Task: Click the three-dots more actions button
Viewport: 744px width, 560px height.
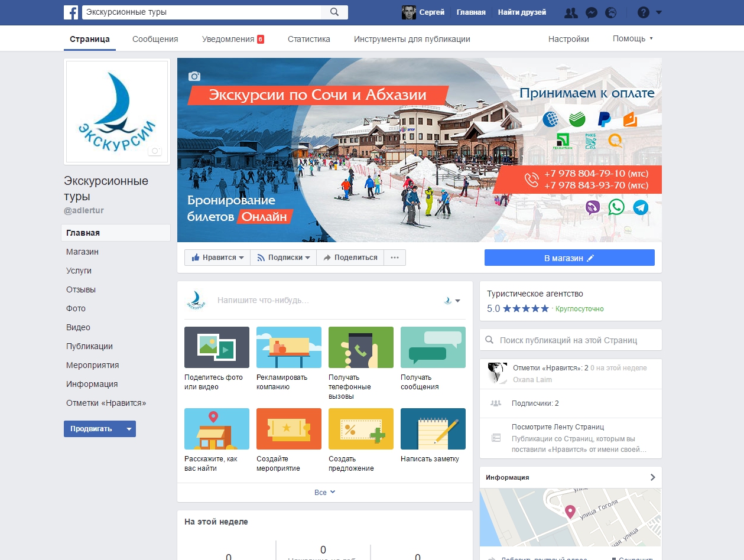Action: point(395,258)
